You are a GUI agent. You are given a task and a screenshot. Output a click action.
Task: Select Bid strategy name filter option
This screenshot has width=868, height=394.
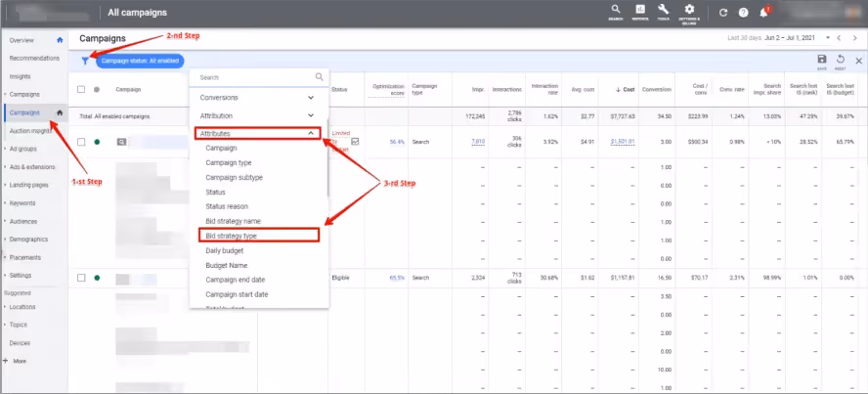233,221
